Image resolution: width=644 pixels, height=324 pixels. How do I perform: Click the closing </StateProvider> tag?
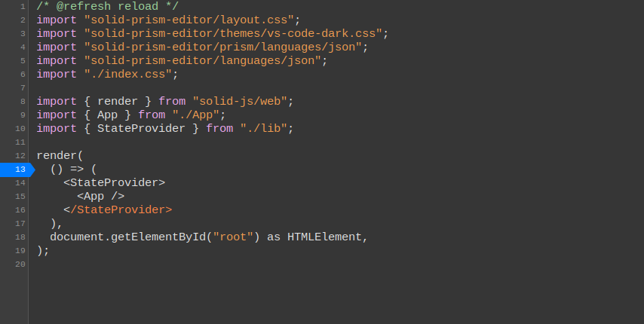(118, 209)
